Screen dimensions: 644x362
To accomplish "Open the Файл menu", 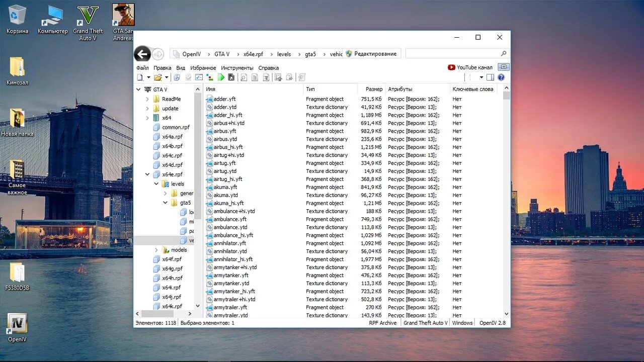I will click(142, 68).
